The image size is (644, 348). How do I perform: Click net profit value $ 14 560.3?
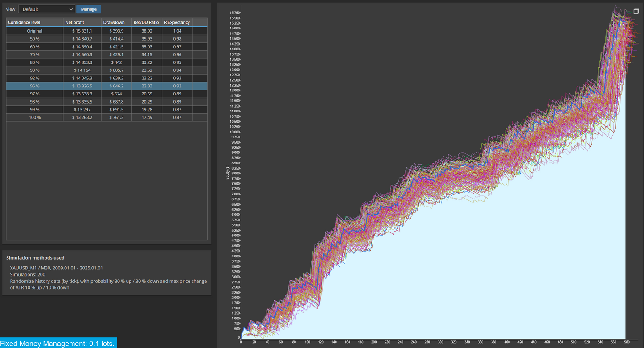pyautogui.click(x=82, y=54)
